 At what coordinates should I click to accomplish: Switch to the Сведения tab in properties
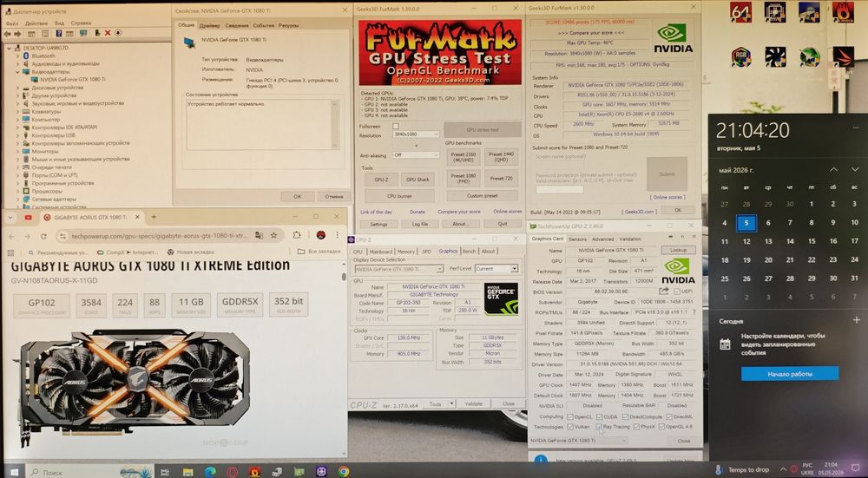point(236,25)
